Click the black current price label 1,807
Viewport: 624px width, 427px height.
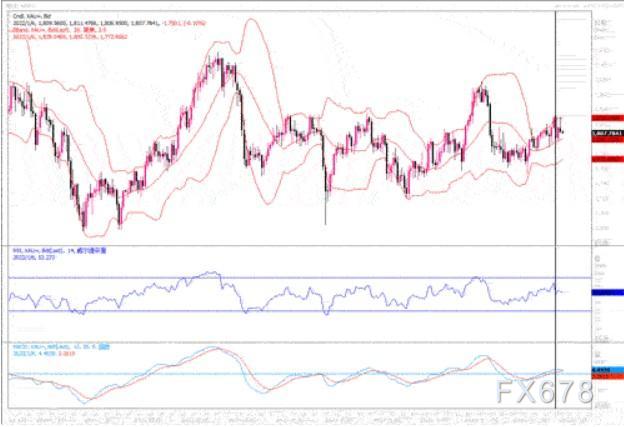(607, 133)
